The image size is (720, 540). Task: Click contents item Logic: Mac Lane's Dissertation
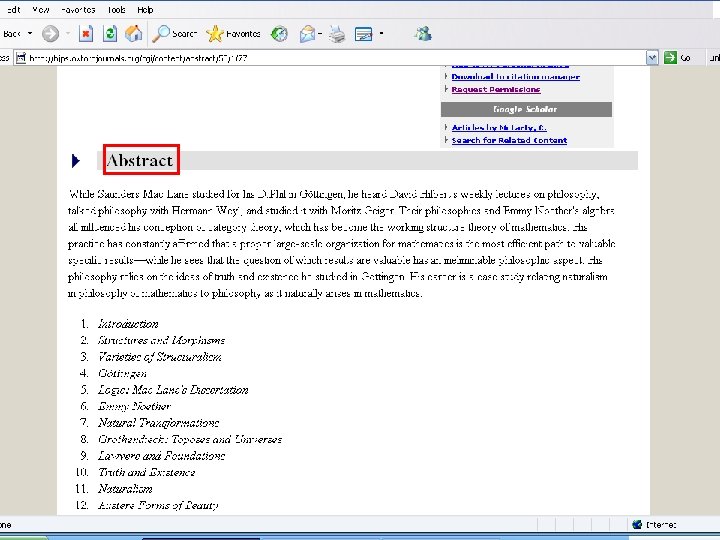point(173,390)
